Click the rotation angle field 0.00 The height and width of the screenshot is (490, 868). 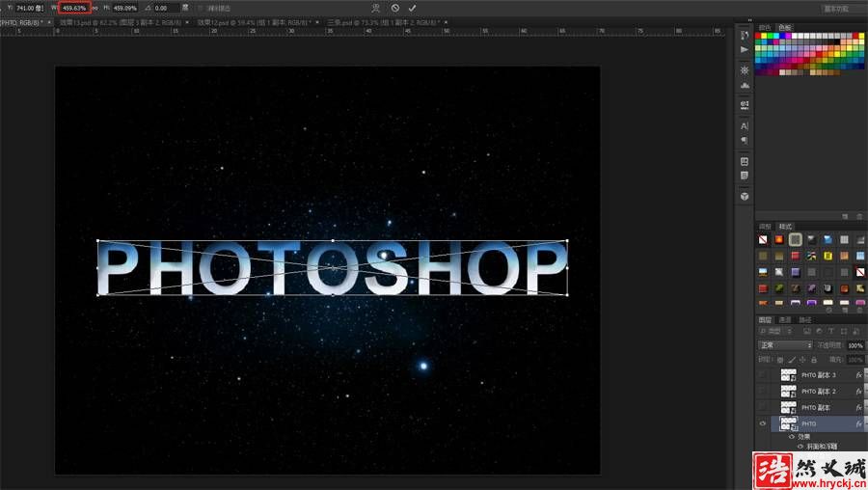click(165, 8)
